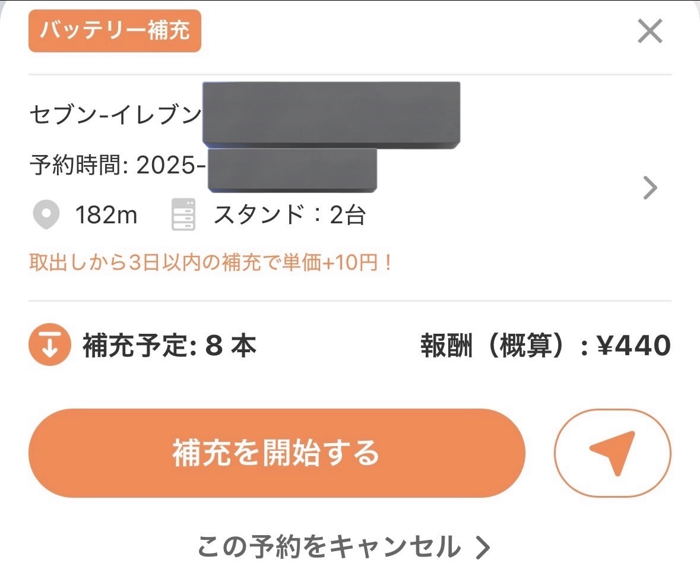Screen dimensions: 700x588
Task: Tap the 182m distance text
Action: (x=106, y=215)
